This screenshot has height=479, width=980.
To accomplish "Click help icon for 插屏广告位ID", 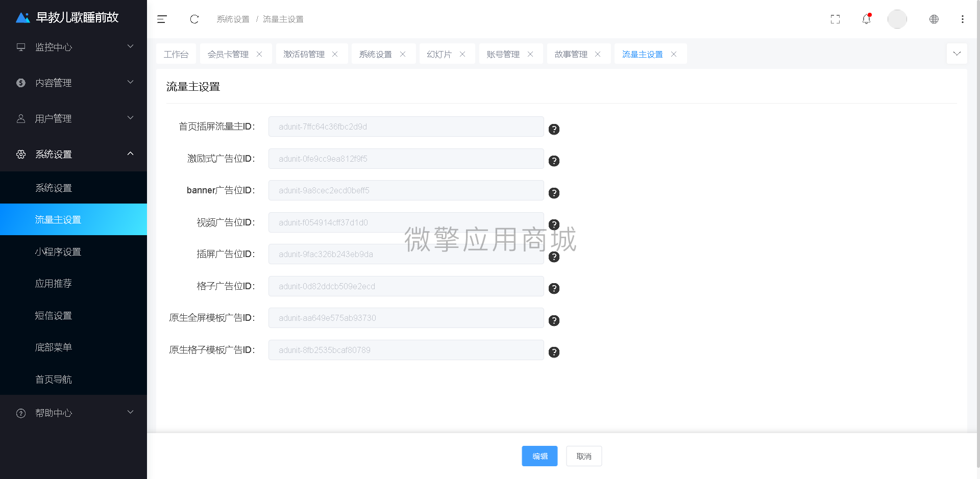I will 554,257.
